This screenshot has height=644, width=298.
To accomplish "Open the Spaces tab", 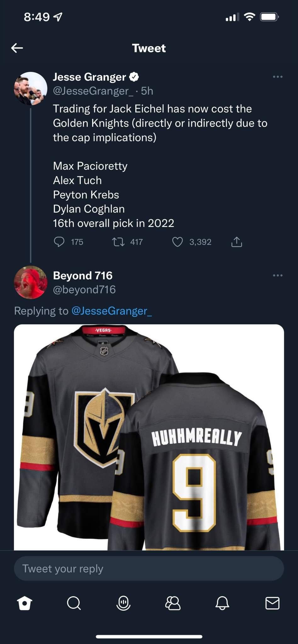I will [x=123, y=603].
